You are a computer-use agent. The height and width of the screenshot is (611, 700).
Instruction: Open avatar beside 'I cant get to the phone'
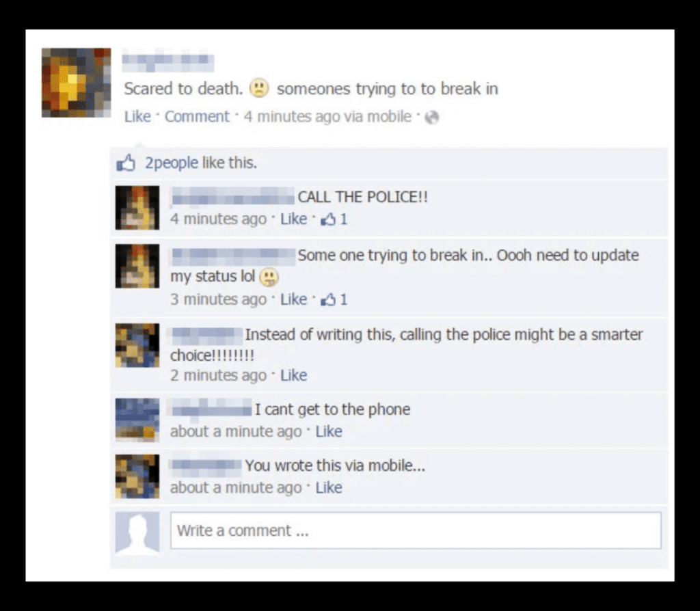point(137,420)
